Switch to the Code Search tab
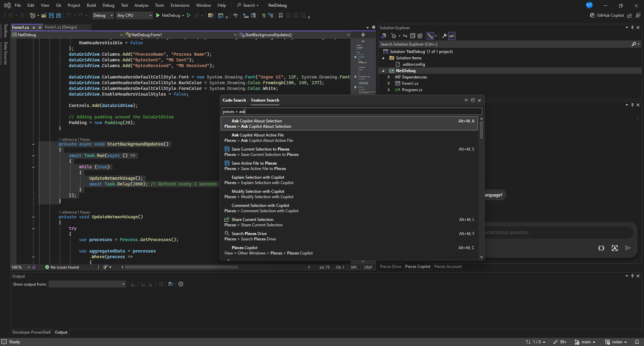The height and width of the screenshot is (346, 644). point(234,100)
